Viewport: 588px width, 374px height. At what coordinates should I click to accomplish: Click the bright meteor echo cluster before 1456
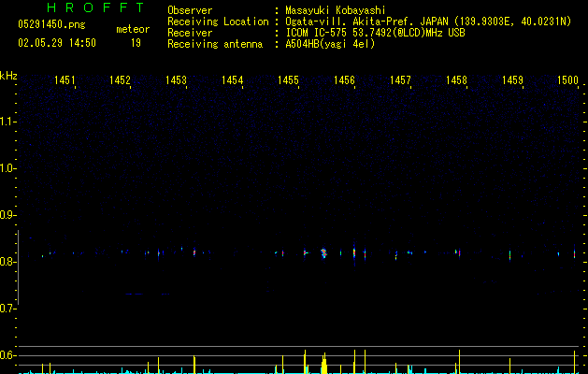pyautogui.click(x=324, y=253)
